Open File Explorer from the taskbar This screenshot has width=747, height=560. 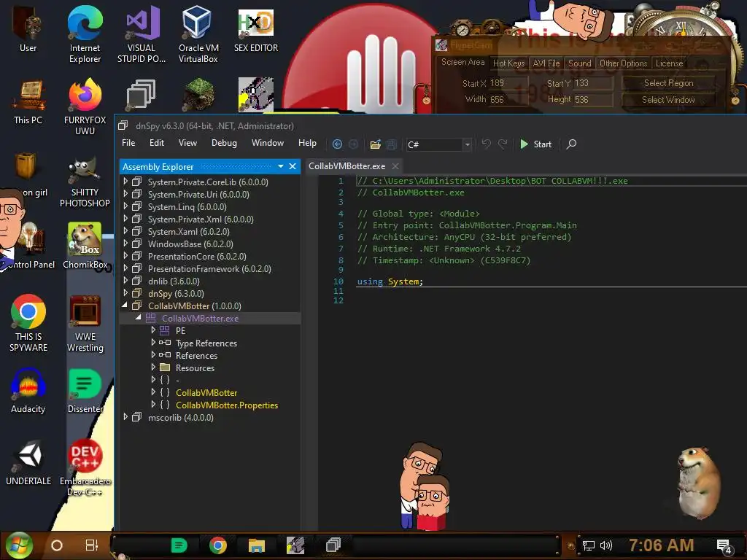(256, 545)
